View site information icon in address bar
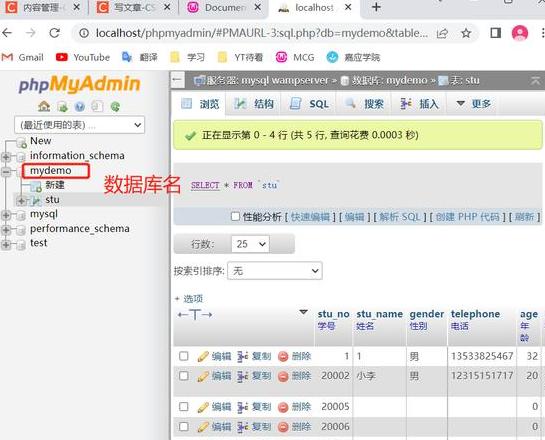Image resolution: width=545 pixels, height=440 pixels. pyautogui.click(x=84, y=33)
